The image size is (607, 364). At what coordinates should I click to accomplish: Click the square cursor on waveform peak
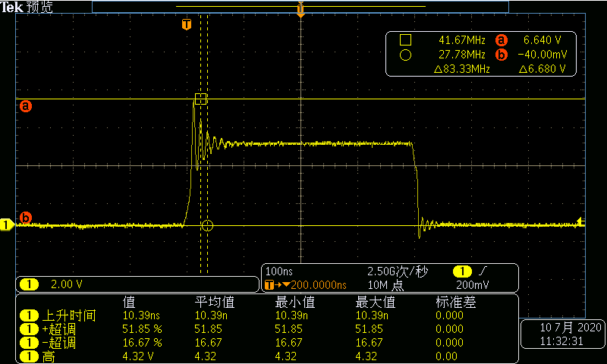pos(201,99)
